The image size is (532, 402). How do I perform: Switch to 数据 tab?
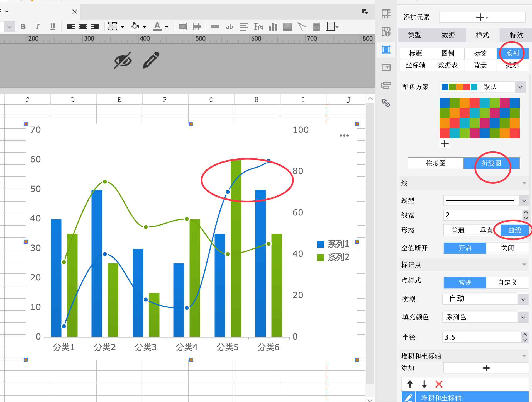448,35
